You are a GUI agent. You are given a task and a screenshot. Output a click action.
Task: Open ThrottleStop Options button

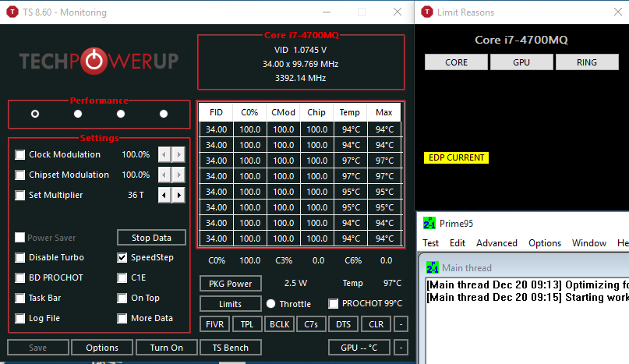point(102,348)
